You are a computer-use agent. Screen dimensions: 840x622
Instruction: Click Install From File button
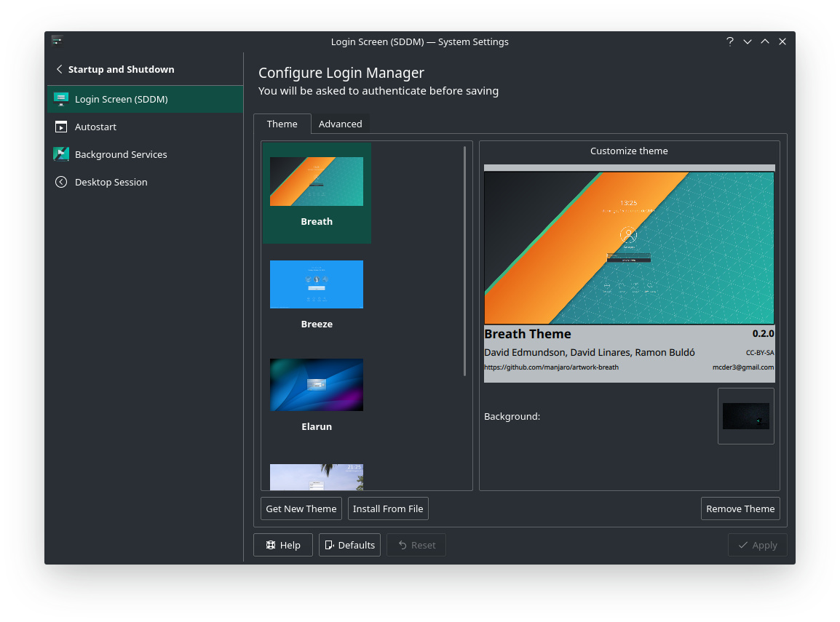(x=388, y=509)
